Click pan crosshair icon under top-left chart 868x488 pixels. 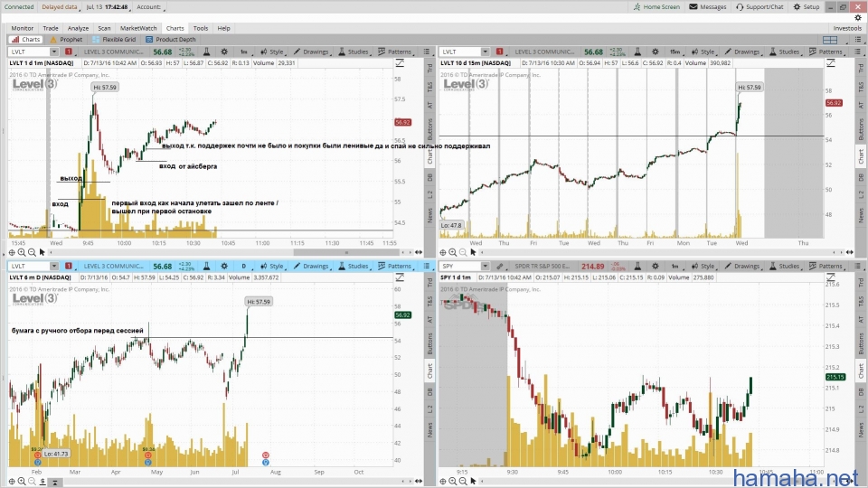(x=12, y=252)
